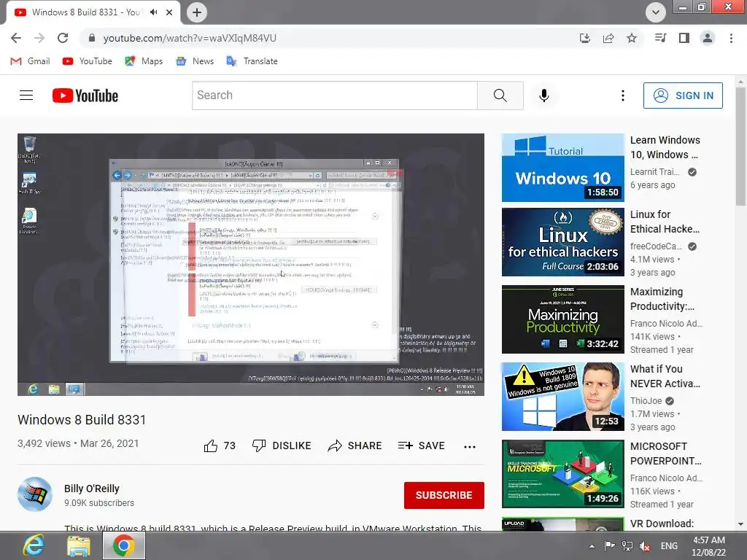Viewport: 747px width, 560px height.
Task: Click the voice search microphone
Action: (x=544, y=96)
